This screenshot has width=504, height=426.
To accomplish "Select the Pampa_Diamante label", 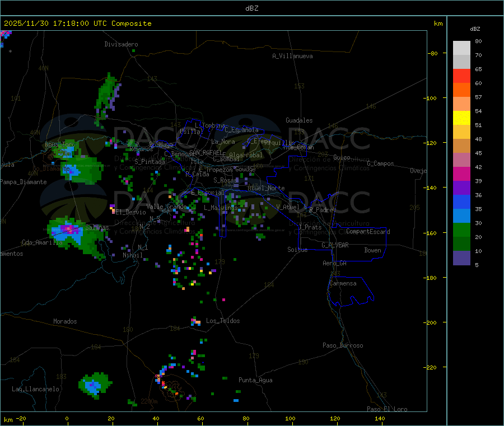I will (24, 182).
